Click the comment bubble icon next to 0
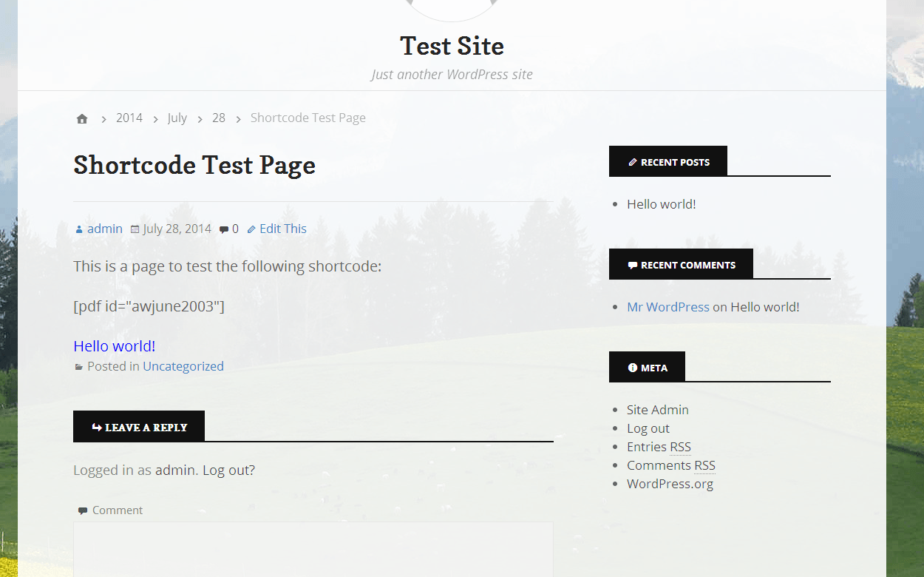The image size is (924, 577). click(x=224, y=229)
